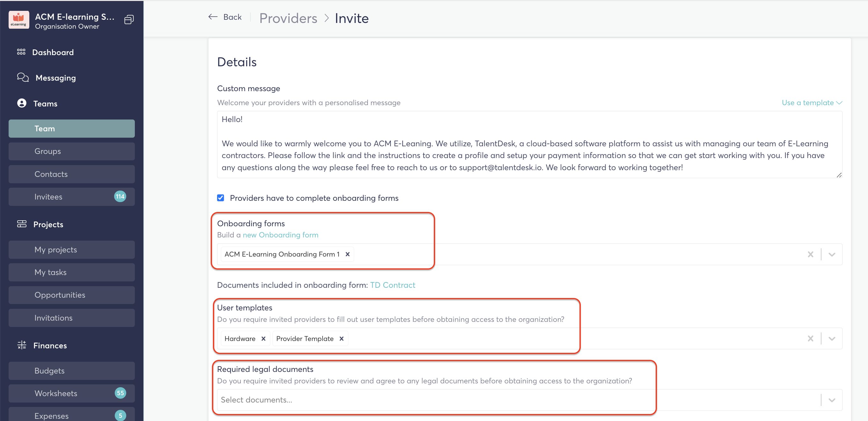The height and width of the screenshot is (421, 868).
Task: Open the organisation switcher icon
Action: point(129,20)
